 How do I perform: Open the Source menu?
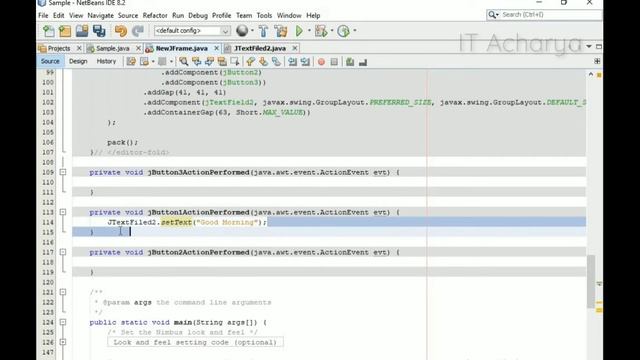click(128, 16)
